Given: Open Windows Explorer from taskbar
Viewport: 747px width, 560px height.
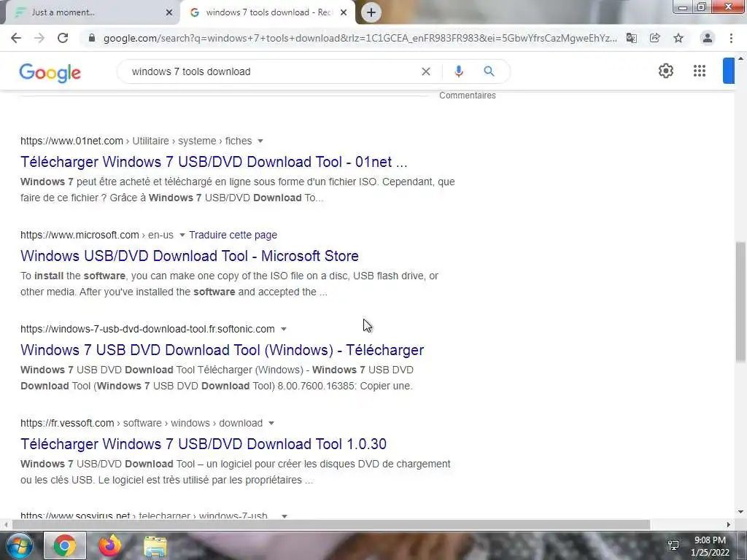Looking at the screenshot, I should 155,546.
